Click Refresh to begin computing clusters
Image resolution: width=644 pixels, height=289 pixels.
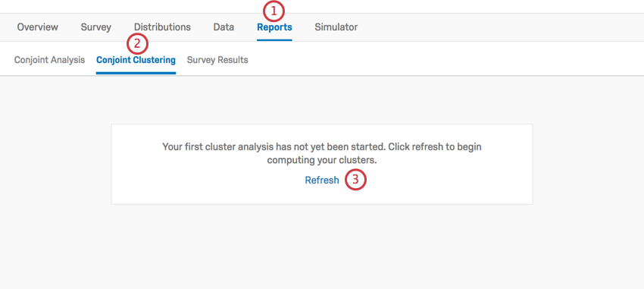coord(321,180)
